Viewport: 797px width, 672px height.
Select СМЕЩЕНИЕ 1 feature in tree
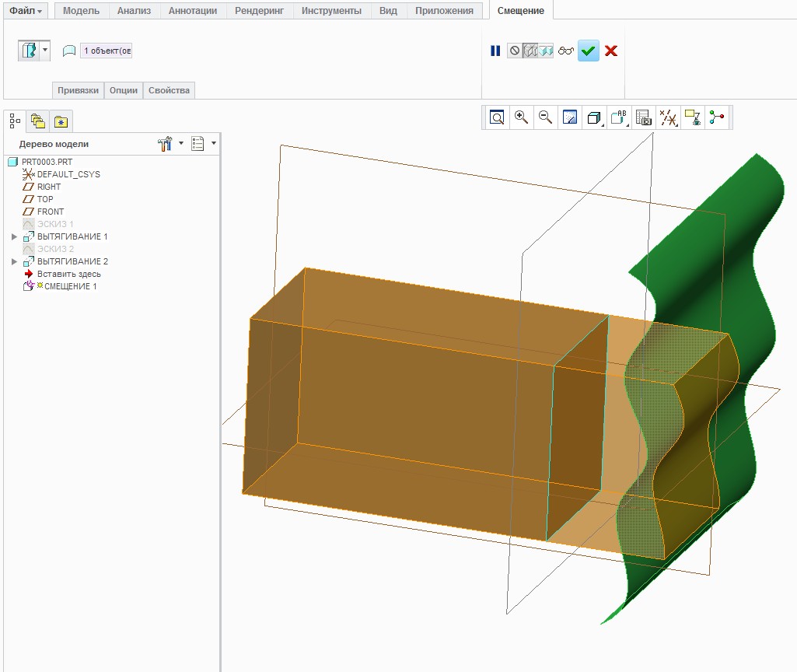(70, 286)
